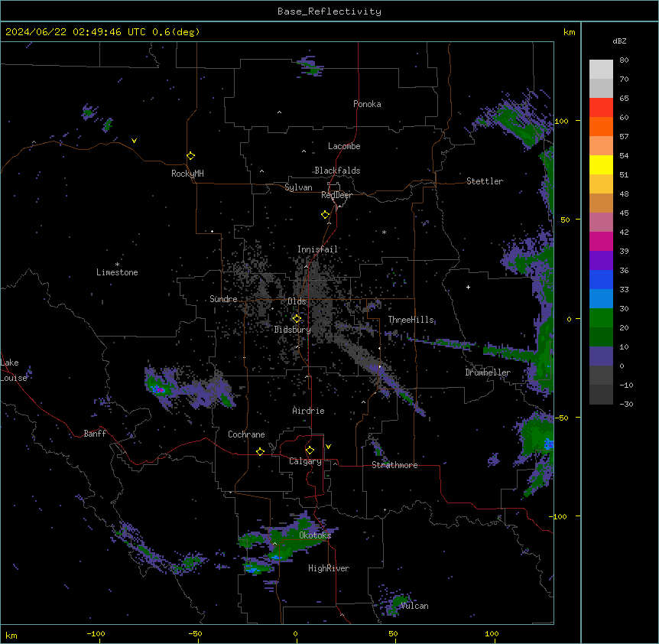Click the RedDeer city label

click(x=336, y=195)
